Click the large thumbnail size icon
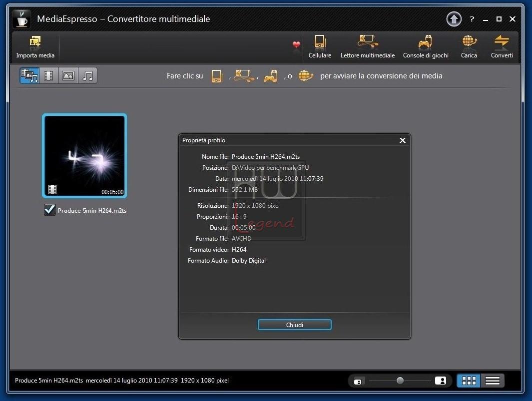Image resolution: width=532 pixels, height=401 pixels. pos(441,381)
